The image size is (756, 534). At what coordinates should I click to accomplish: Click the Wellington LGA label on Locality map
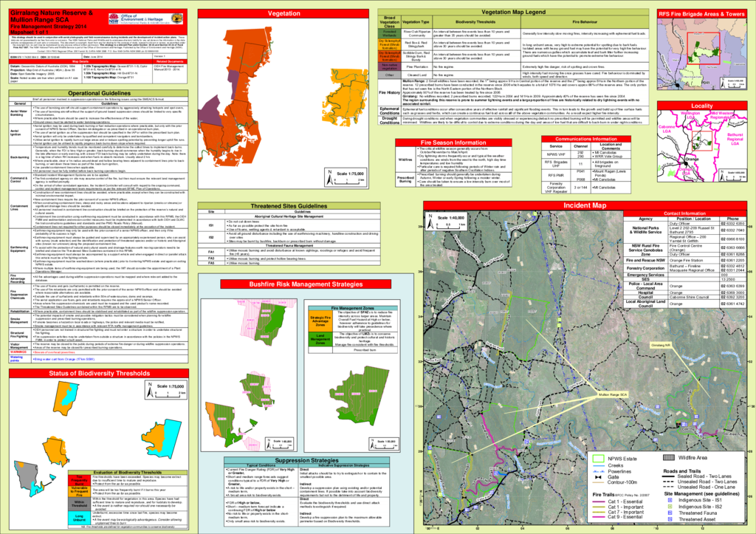[x=690, y=115]
